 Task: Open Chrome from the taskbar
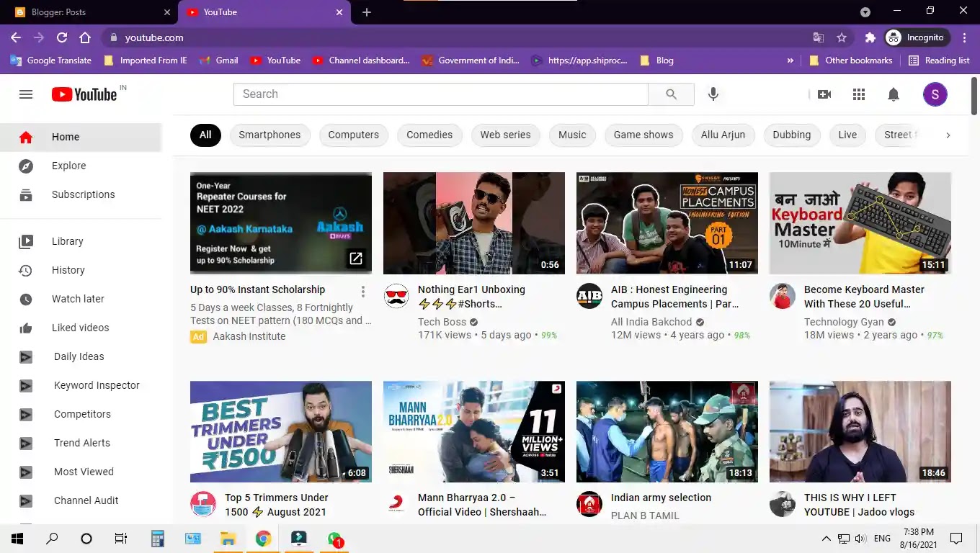click(263, 538)
